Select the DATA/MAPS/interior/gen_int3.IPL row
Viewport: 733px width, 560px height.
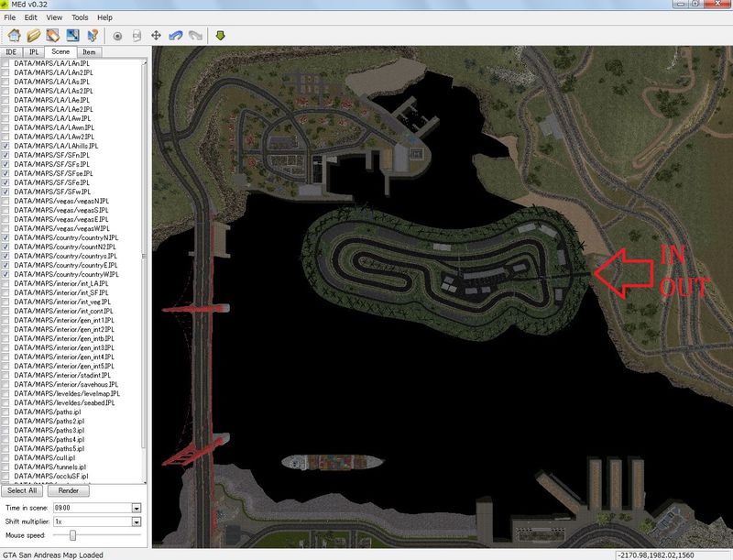click(64, 347)
